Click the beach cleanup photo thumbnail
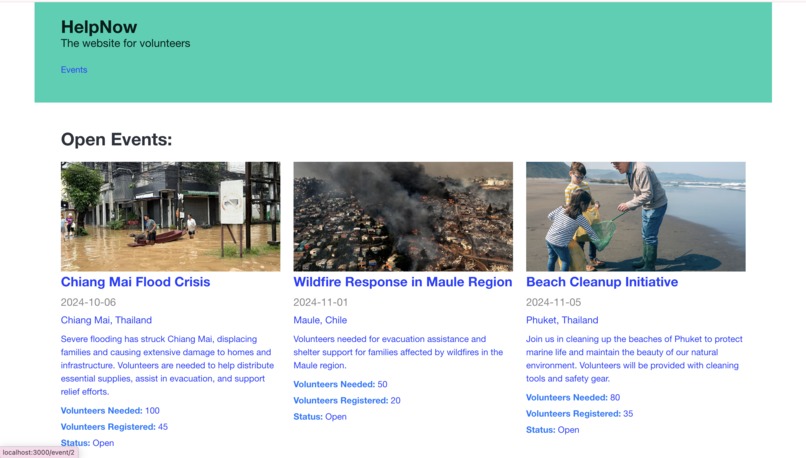Image resolution: width=806 pixels, height=458 pixels. [x=635, y=216]
